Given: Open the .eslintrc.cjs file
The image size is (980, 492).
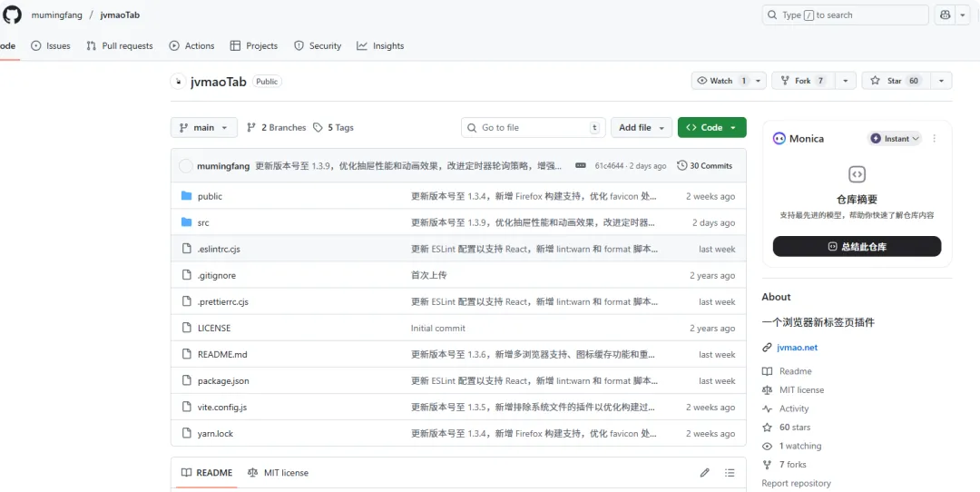Looking at the screenshot, I should tap(219, 249).
